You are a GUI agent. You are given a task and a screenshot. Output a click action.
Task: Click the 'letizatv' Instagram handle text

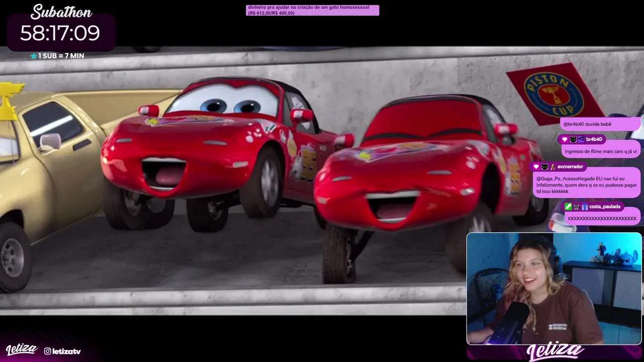pos(66,351)
